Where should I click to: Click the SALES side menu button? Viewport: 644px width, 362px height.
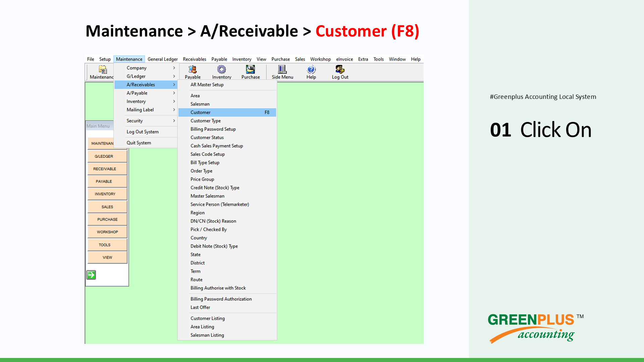pyautogui.click(x=107, y=207)
